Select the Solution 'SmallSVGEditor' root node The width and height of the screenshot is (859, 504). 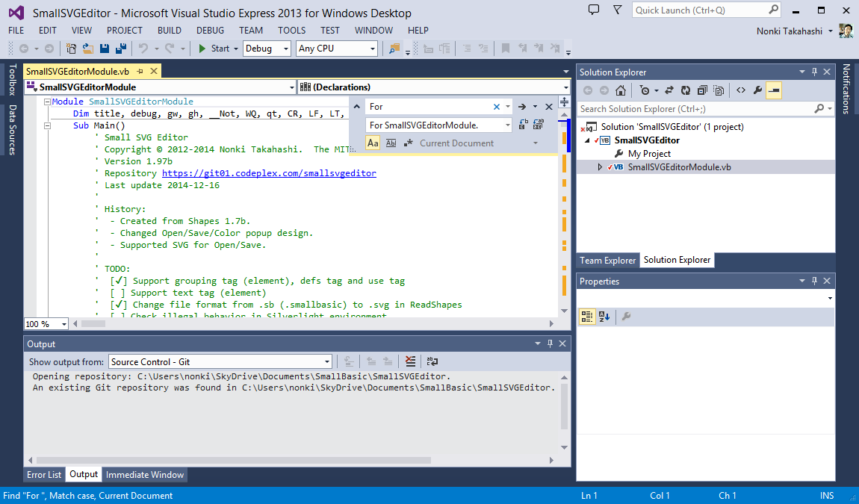pyautogui.click(x=672, y=126)
